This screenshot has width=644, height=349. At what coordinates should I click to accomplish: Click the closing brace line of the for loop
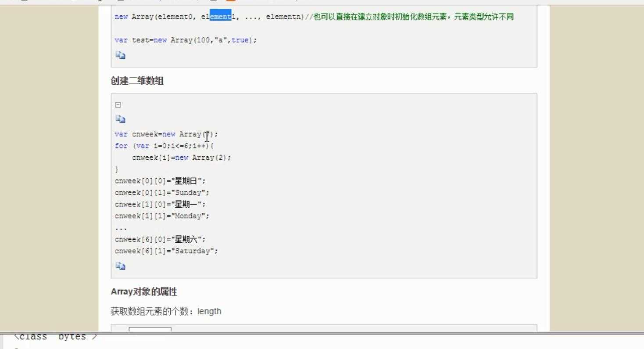click(117, 169)
